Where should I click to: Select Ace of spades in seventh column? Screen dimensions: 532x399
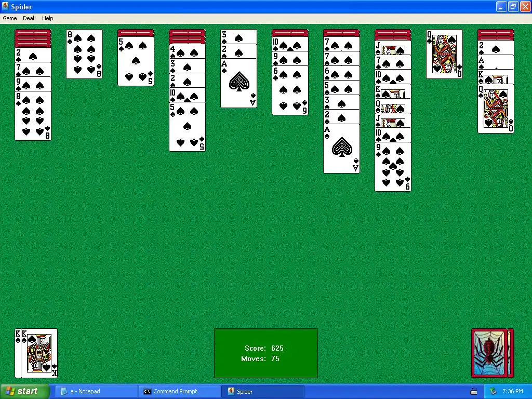click(x=342, y=149)
